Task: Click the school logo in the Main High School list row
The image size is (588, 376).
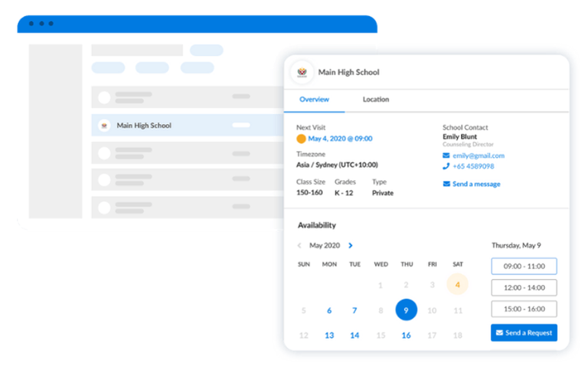Action: [104, 125]
